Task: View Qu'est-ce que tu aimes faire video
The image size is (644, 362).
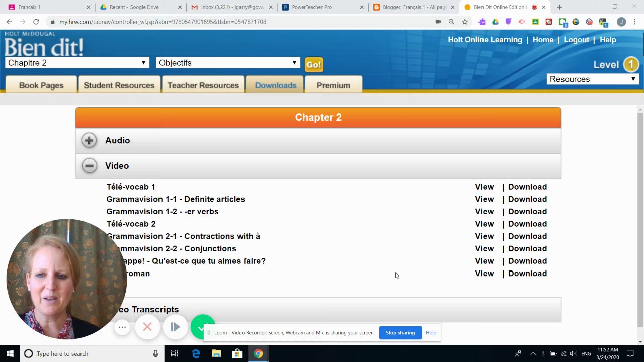Action: [x=485, y=261]
